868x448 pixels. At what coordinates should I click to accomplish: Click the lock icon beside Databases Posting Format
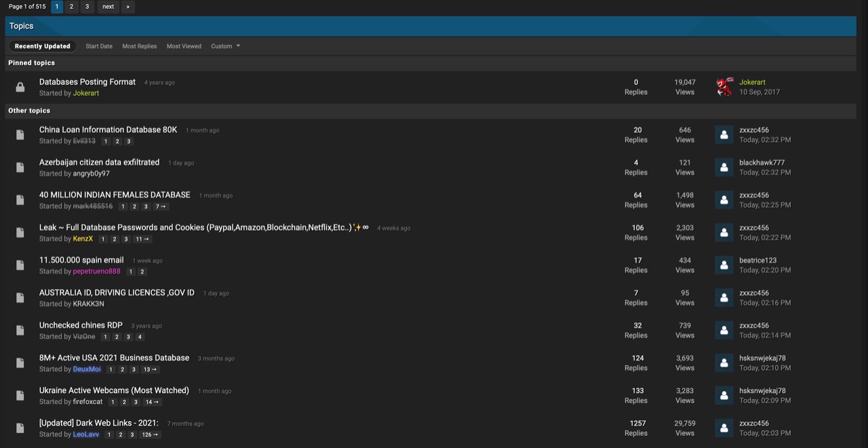pyautogui.click(x=20, y=88)
